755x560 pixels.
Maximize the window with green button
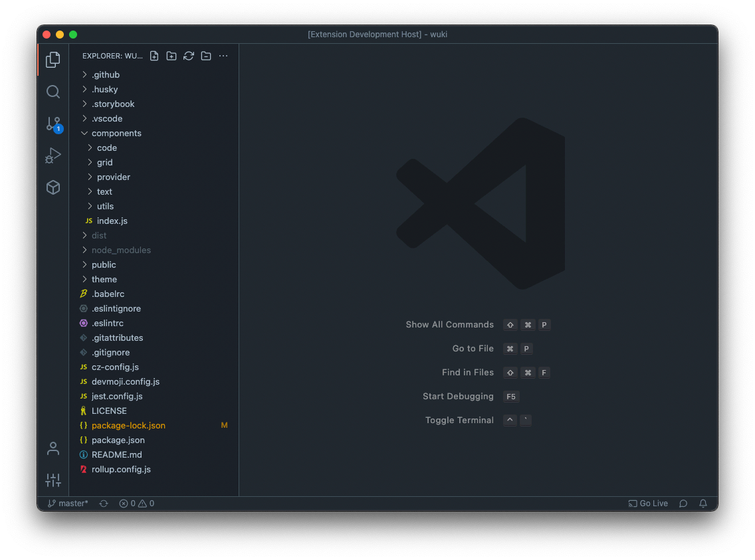[x=73, y=35]
